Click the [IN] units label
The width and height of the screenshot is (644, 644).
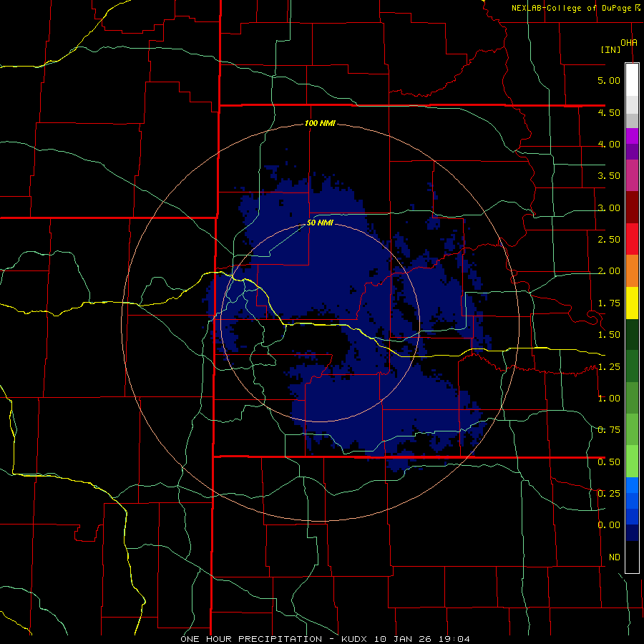[611, 49]
